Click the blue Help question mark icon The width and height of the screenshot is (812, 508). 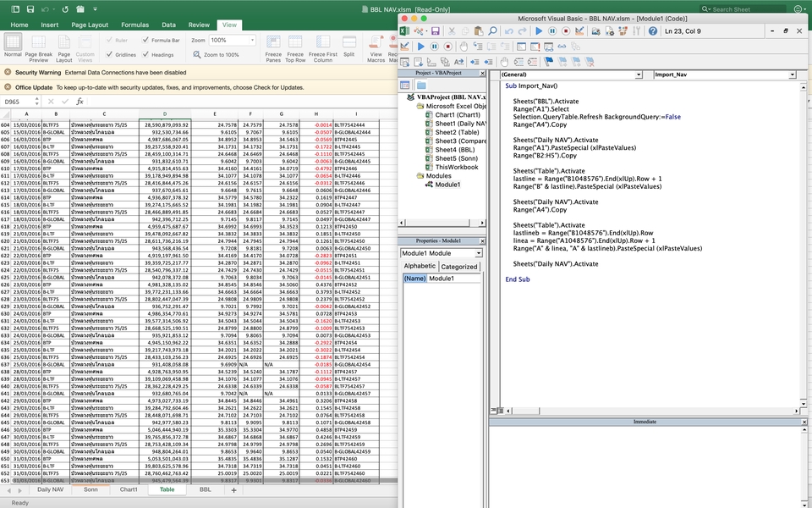click(x=653, y=31)
